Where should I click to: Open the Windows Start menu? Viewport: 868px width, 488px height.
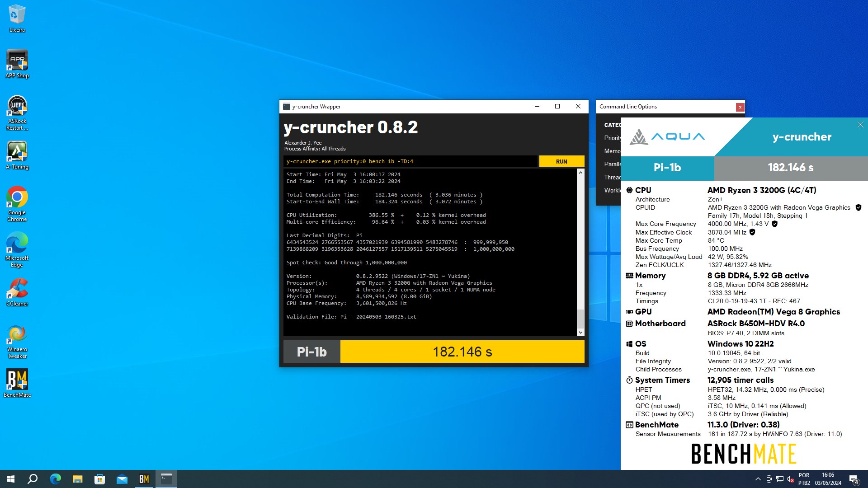pyautogui.click(x=11, y=479)
